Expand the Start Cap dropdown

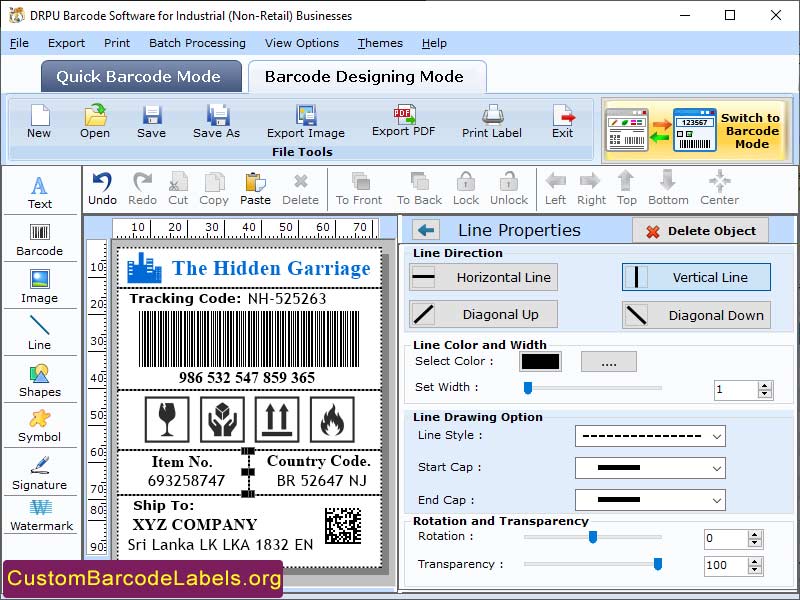click(650, 468)
